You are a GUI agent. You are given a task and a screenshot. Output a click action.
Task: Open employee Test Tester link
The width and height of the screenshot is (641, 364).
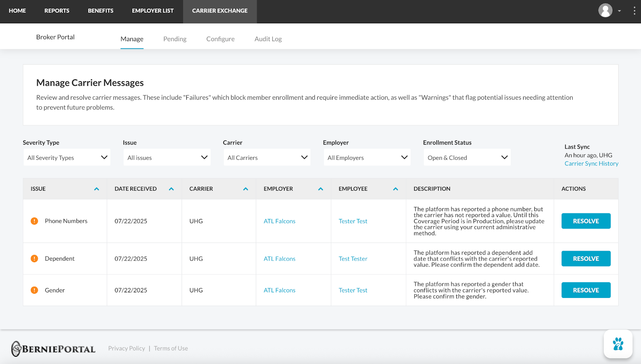[353, 259]
